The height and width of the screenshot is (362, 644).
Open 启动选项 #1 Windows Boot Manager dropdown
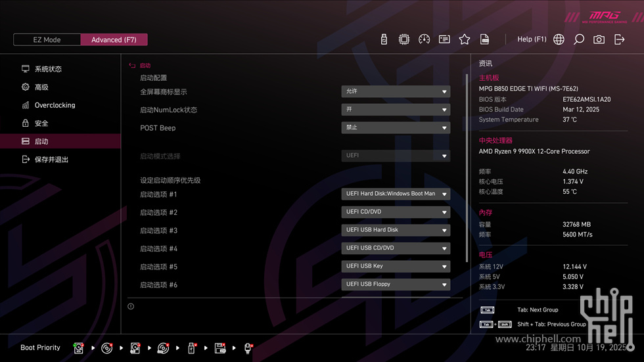[396, 194]
